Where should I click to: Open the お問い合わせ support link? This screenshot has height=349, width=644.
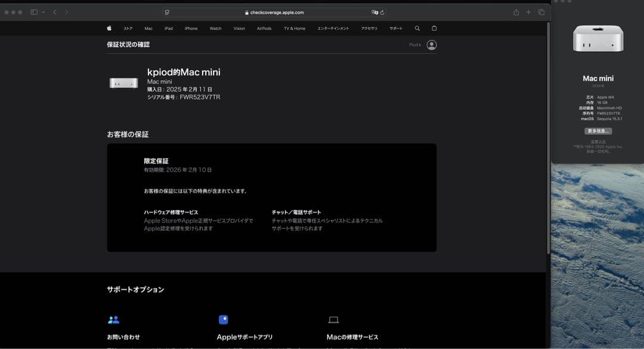[x=123, y=336]
